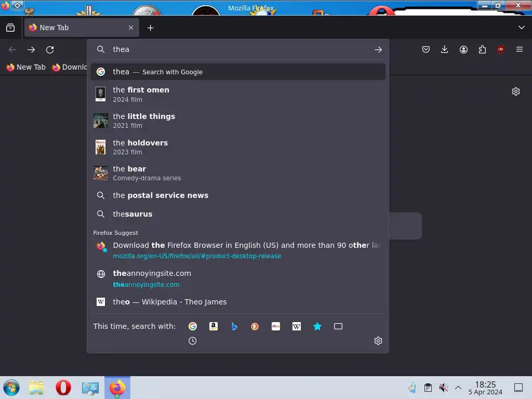The image size is (532, 399).
Task: Reload the current page
Action: pos(50,50)
